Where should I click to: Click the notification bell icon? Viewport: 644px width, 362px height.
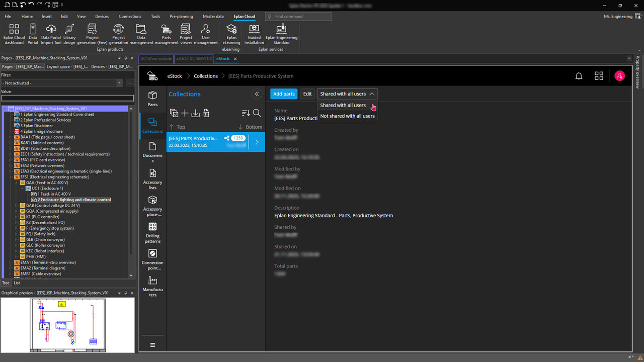pos(579,75)
